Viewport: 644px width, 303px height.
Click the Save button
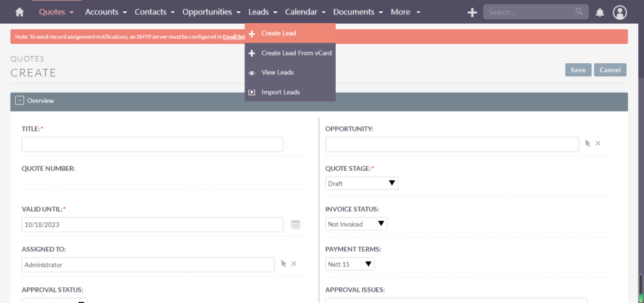coord(578,70)
